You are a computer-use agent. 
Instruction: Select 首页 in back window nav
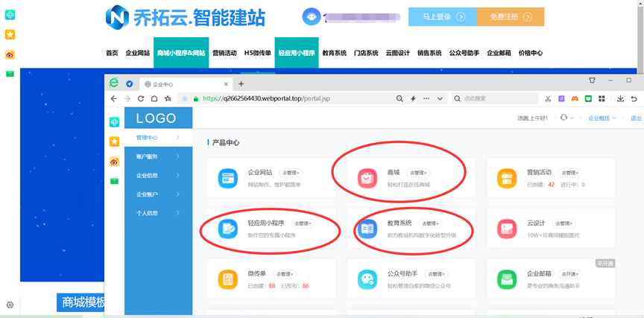tap(112, 53)
